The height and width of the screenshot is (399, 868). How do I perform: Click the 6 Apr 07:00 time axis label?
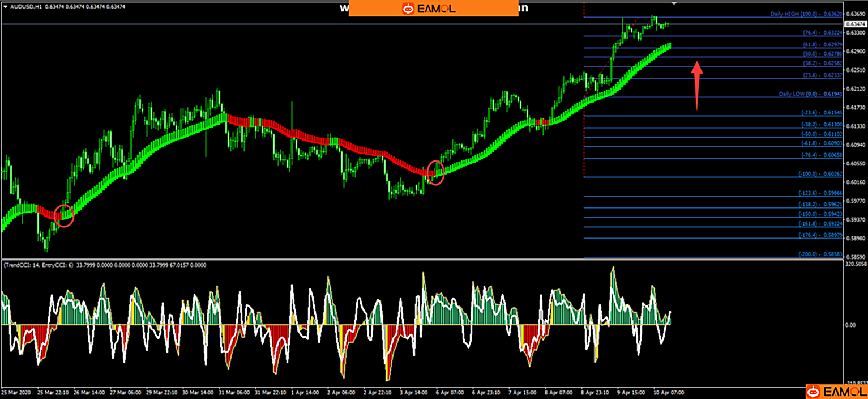451,392
